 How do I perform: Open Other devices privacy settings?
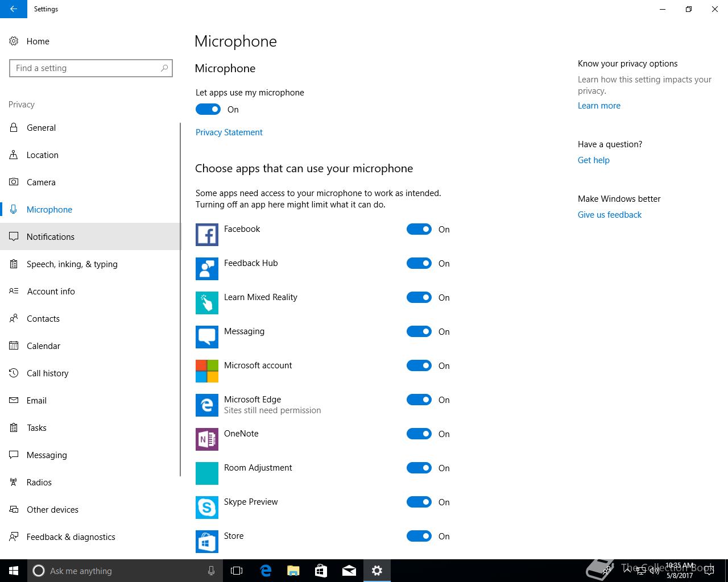90,509
